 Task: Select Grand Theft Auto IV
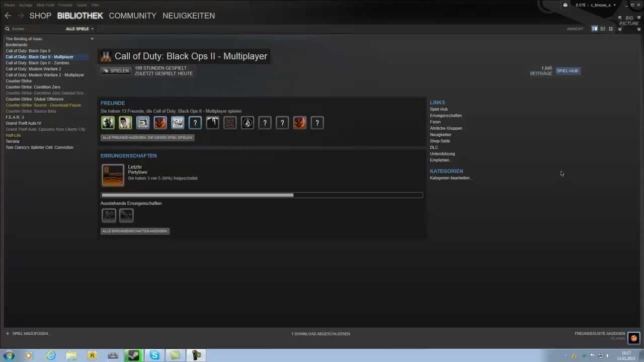click(x=23, y=123)
